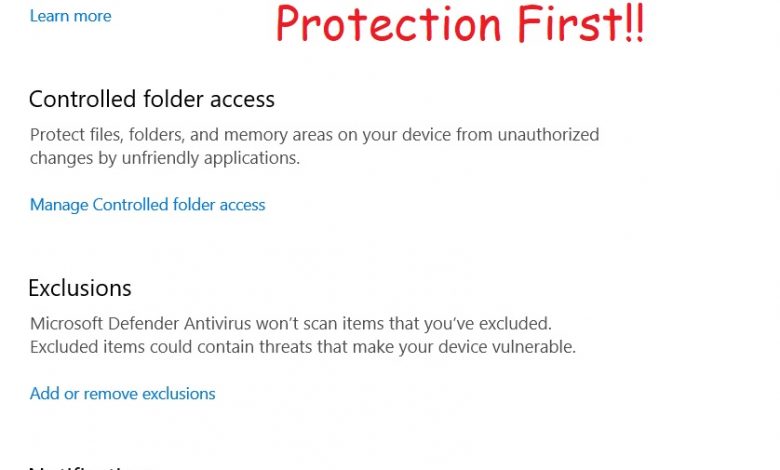Click the word 'changes' in the description
780x470 pixels.
click(61, 158)
